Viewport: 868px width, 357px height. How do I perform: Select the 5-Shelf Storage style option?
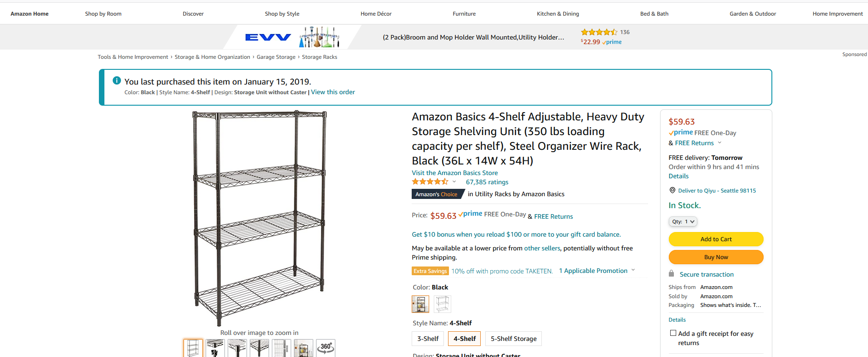(513, 339)
